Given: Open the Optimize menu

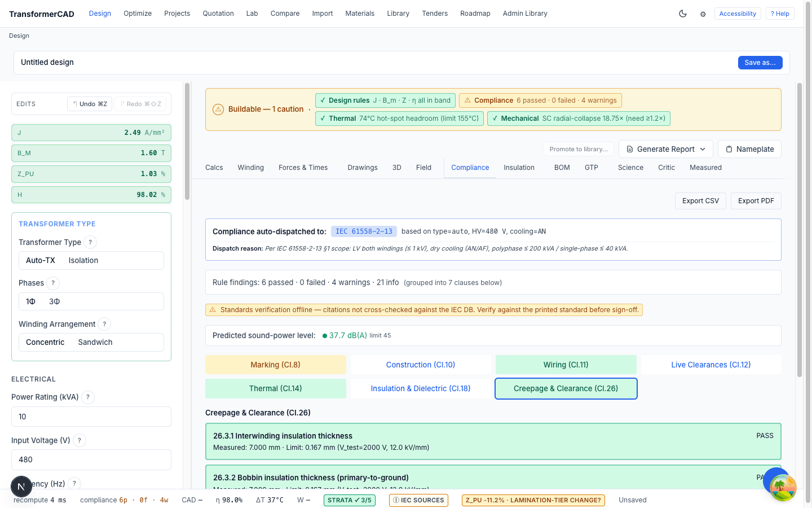Looking at the screenshot, I should [138, 14].
